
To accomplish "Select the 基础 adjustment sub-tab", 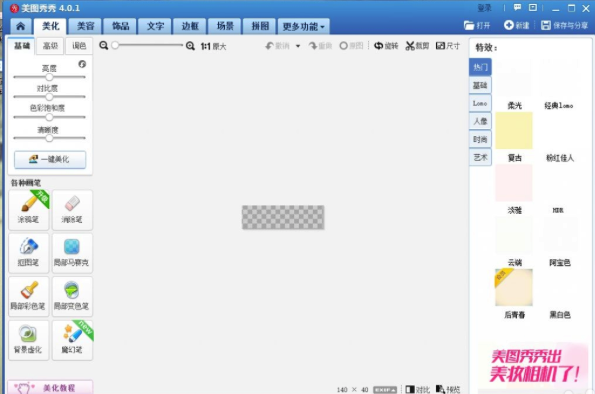I will coord(22,46).
